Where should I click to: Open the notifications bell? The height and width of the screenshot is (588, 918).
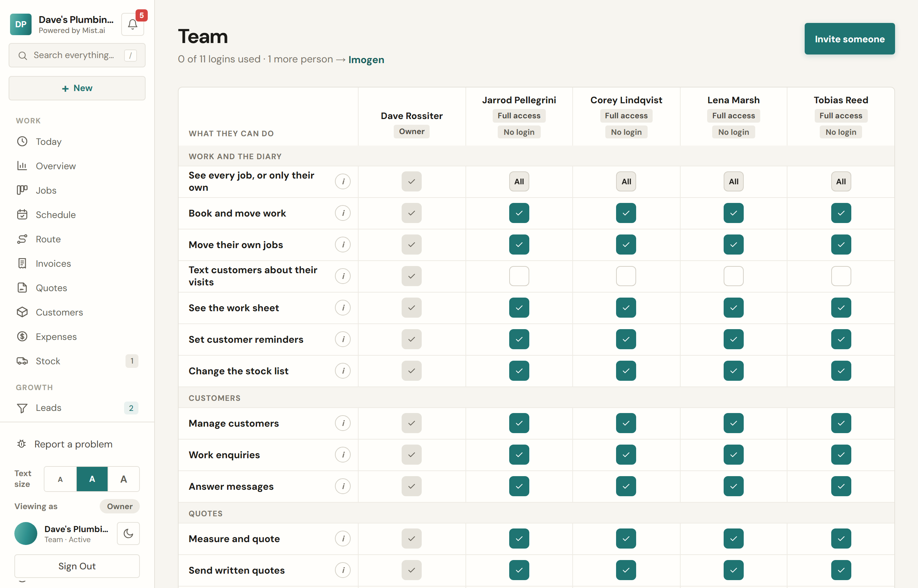133,24
